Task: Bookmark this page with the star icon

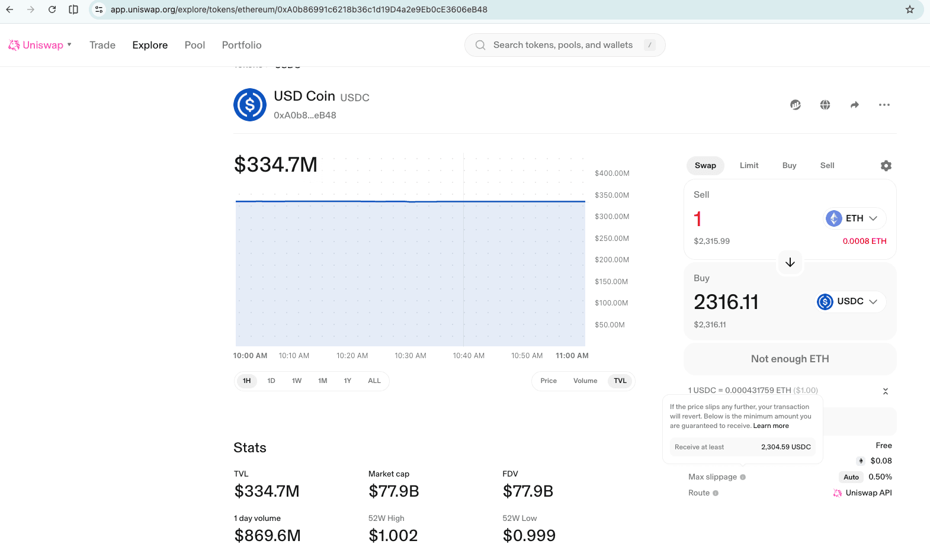Action: (x=910, y=9)
